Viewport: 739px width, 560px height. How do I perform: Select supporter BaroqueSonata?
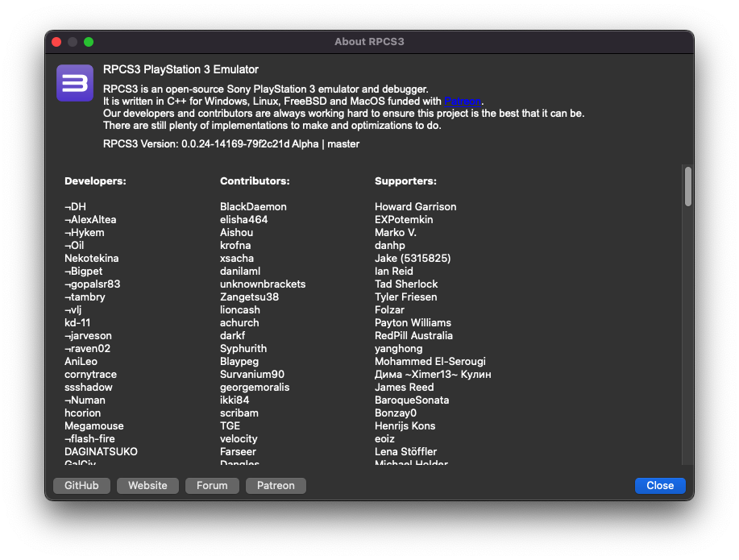[412, 400]
